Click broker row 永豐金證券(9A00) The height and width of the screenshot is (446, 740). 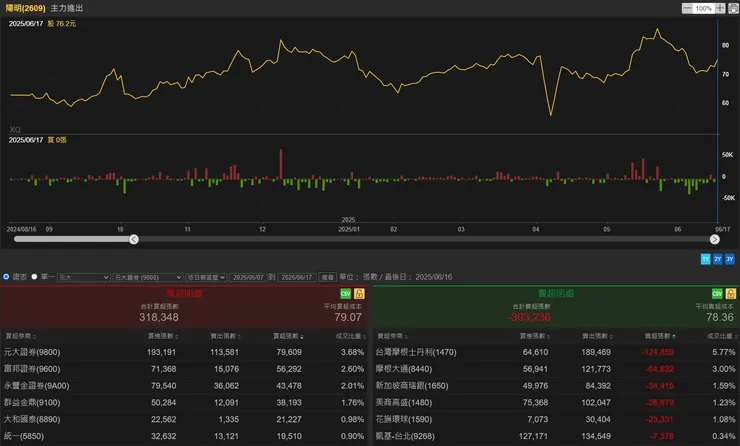pos(184,386)
